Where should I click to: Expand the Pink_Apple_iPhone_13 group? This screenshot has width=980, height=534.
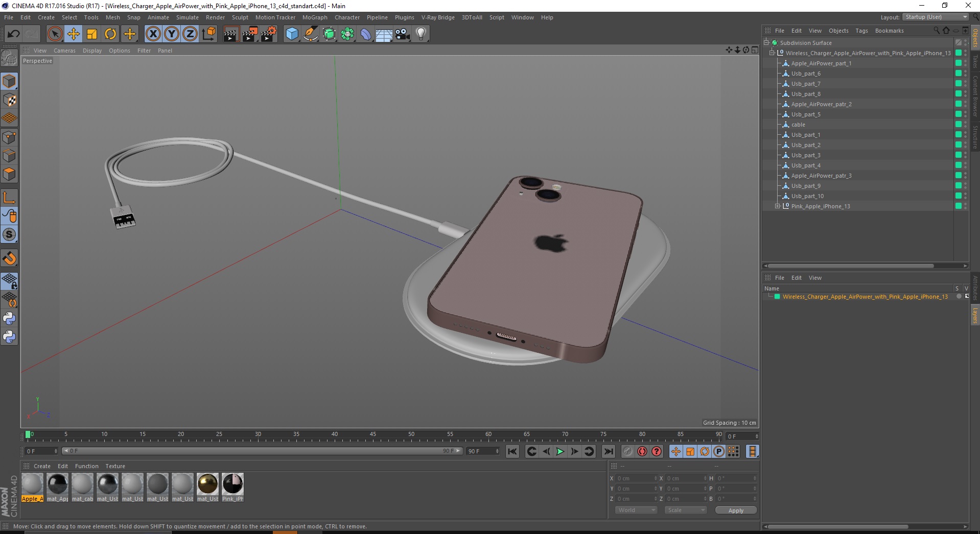[778, 206]
